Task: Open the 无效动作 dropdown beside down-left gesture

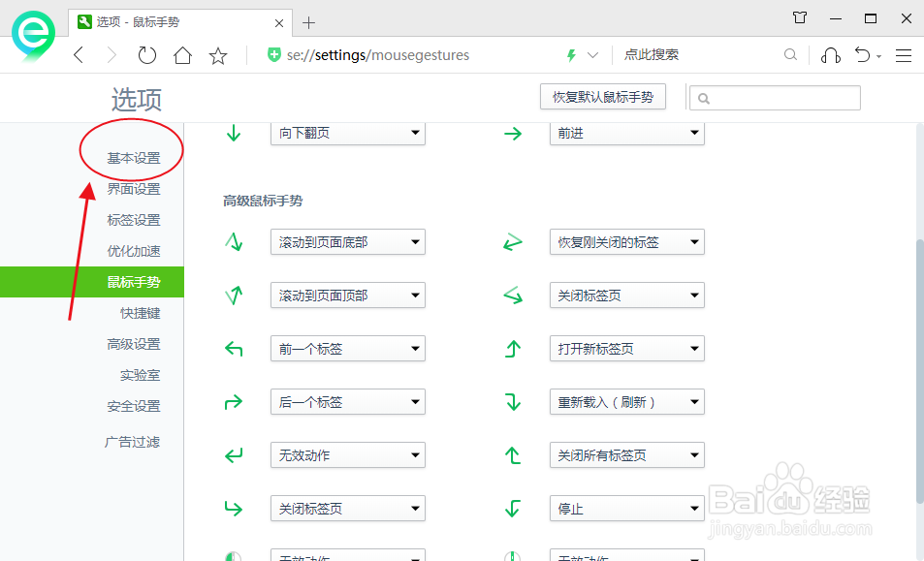Action: (348, 455)
